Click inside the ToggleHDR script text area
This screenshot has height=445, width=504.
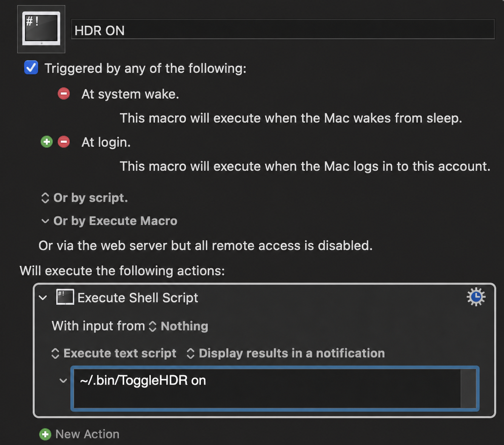[x=267, y=388]
